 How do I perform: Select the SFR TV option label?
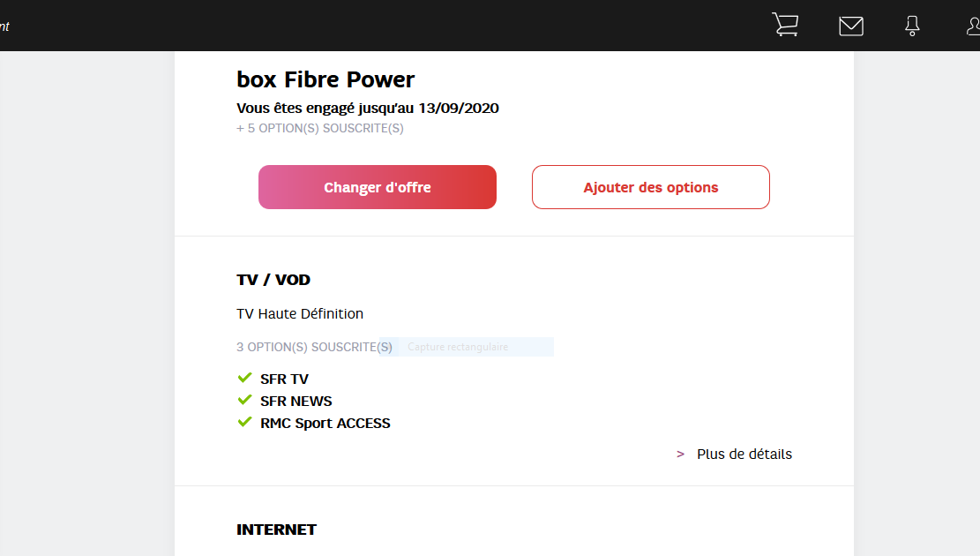tap(284, 379)
